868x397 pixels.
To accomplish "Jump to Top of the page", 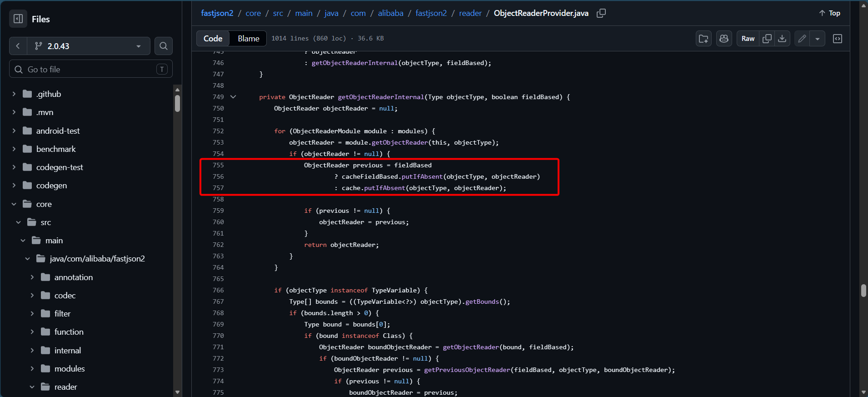I will [830, 13].
